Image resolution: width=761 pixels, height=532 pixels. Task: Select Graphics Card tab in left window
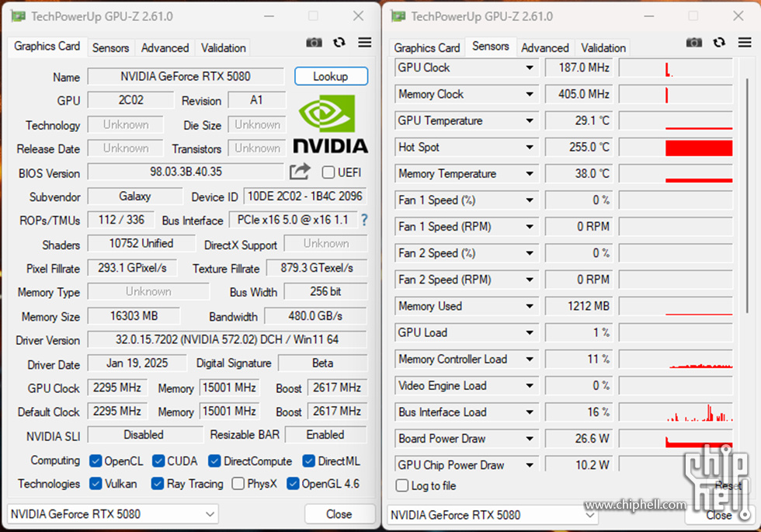47,46
